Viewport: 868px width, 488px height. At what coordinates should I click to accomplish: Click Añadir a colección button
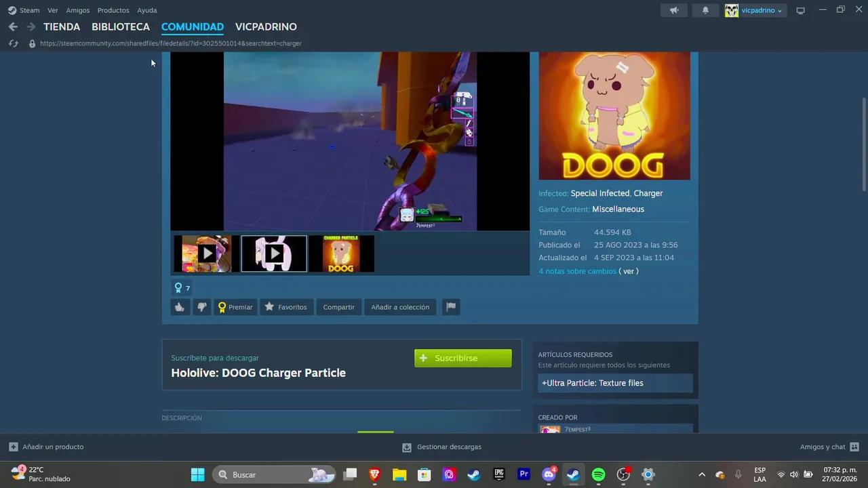click(400, 307)
